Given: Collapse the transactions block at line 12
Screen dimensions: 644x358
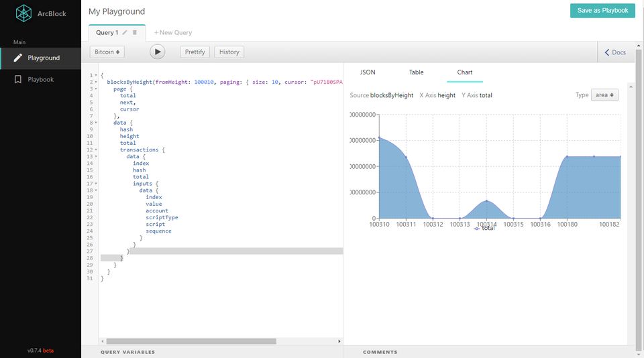Looking at the screenshot, I should click(97, 150).
